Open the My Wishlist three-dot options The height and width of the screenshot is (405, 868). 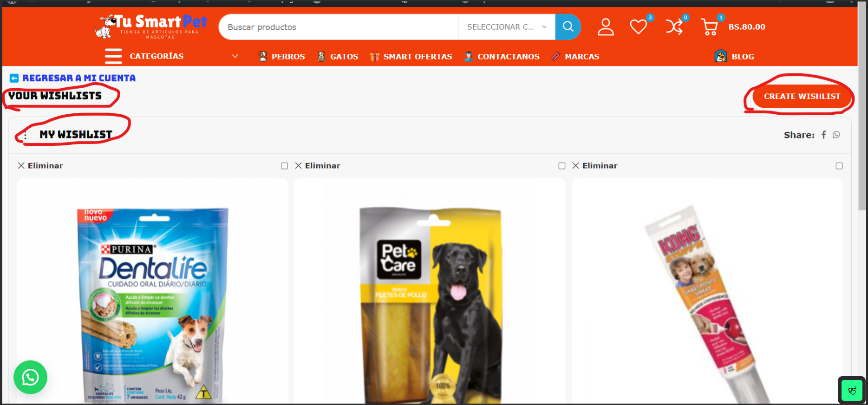[x=25, y=135]
